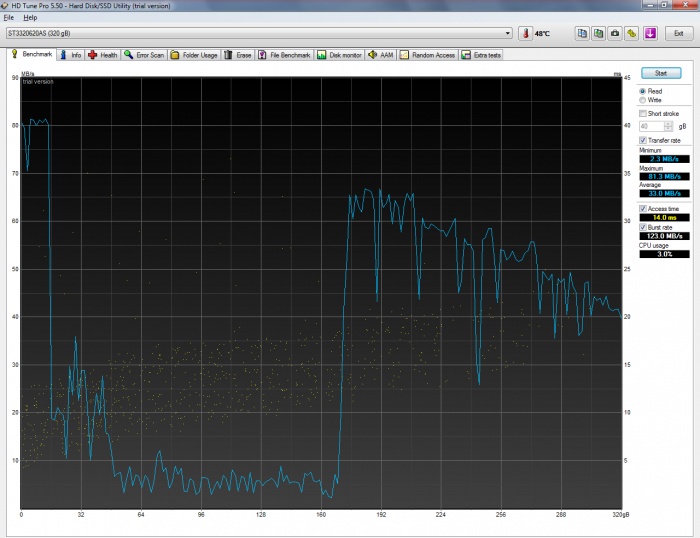This screenshot has width=700, height=538.
Task: Open options wrench icon
Action: pos(631,33)
